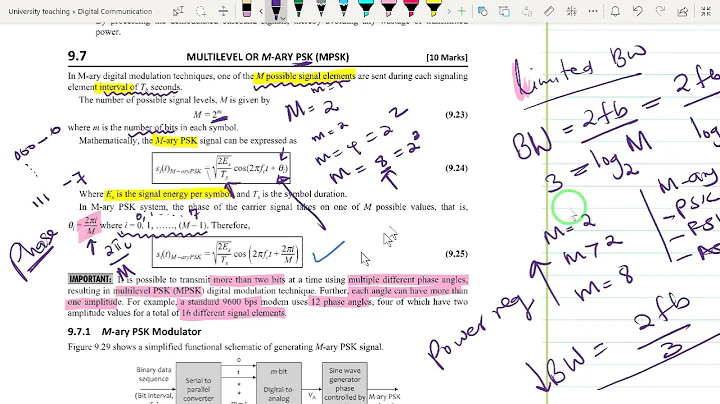
Task: Toggle Ink to Shape mode
Action: [x=504, y=11]
